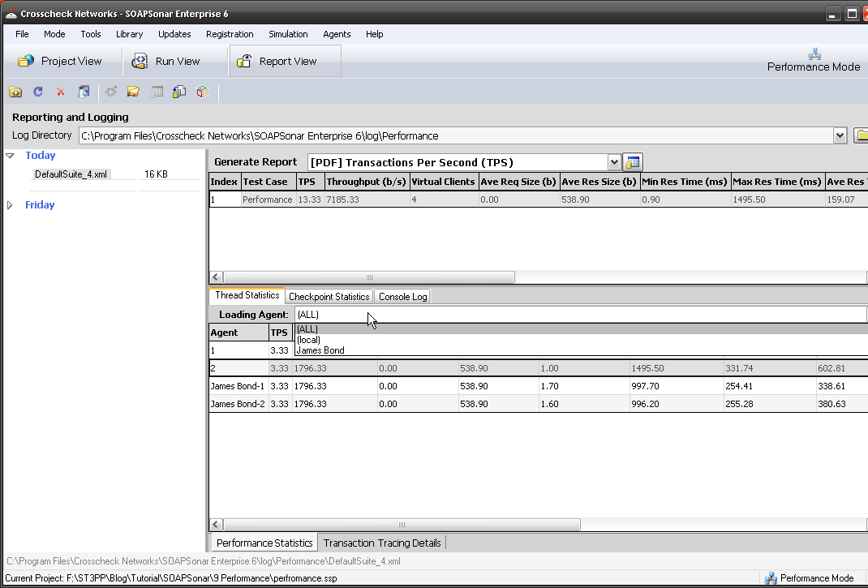The image size is (868, 588).
Task: Click the Performance Mode network icon at top right
Action: click(x=814, y=54)
